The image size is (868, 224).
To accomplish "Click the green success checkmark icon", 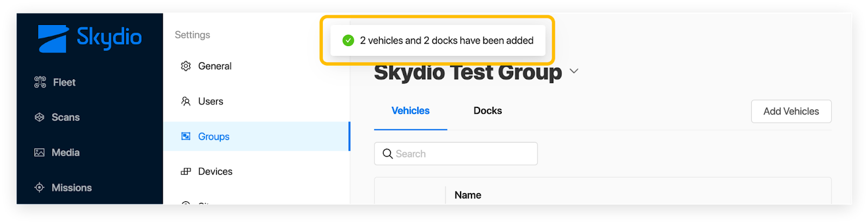I will [x=348, y=41].
